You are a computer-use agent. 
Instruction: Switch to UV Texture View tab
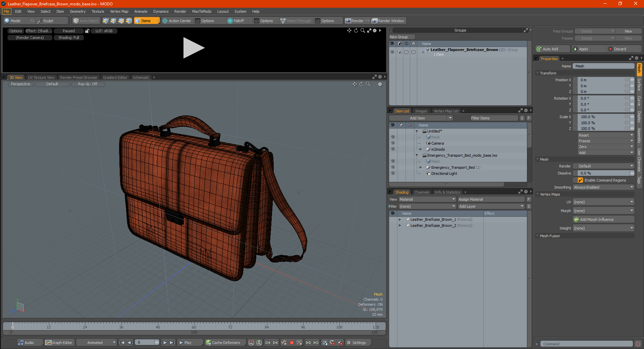tap(41, 78)
